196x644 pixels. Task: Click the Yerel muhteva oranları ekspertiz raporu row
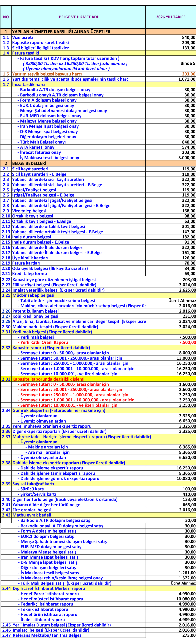tap(52, 426)
